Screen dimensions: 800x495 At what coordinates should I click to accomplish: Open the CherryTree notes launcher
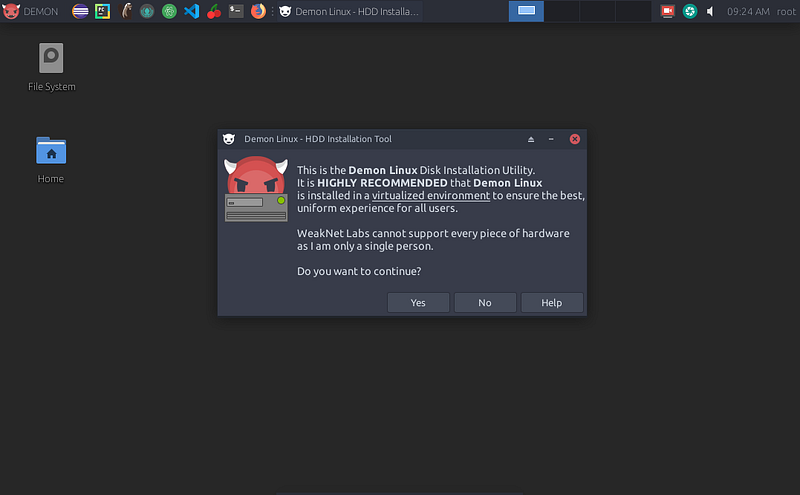pos(214,11)
